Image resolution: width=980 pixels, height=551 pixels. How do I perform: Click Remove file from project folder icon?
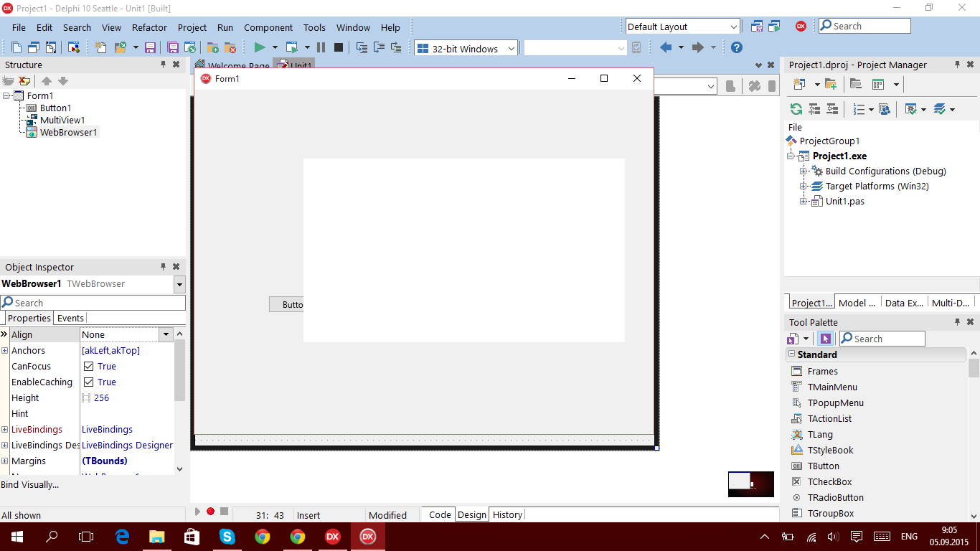point(230,47)
